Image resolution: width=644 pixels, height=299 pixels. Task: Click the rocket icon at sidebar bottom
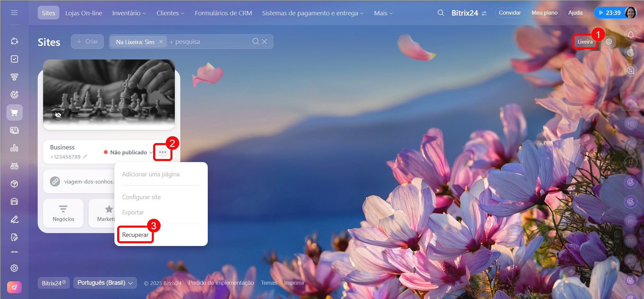14,287
